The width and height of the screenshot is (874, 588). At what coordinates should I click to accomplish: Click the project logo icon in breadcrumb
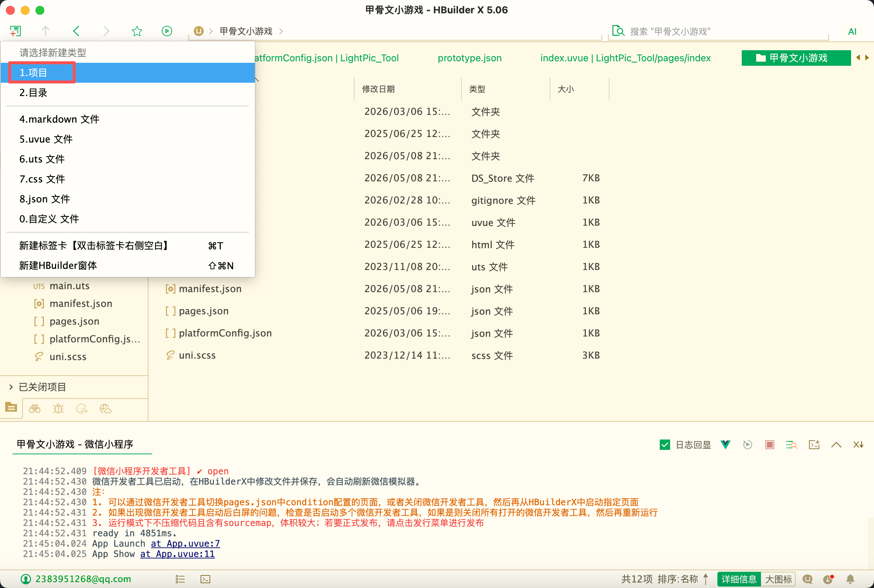pyautogui.click(x=199, y=31)
